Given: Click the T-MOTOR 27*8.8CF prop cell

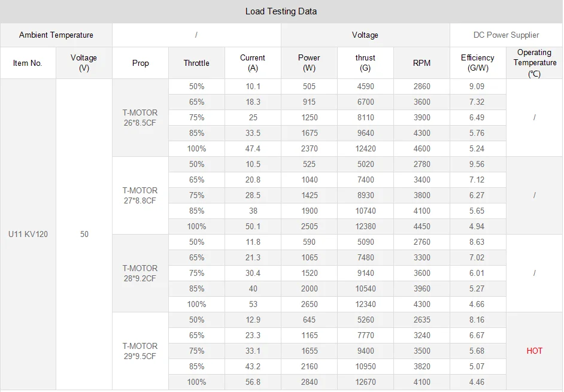Looking at the screenshot, I should [x=140, y=195].
